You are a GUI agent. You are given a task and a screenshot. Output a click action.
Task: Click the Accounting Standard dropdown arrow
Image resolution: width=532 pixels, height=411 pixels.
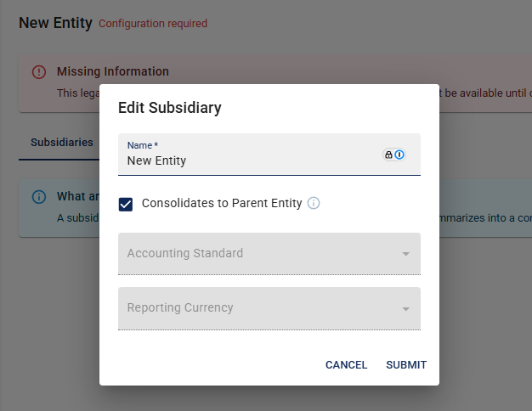click(405, 254)
